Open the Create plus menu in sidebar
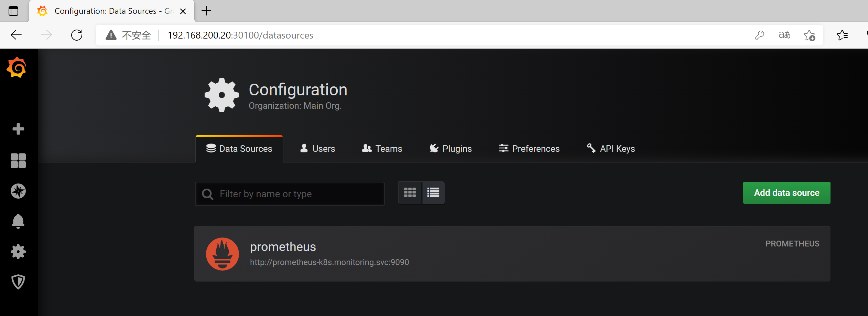Image resolution: width=868 pixels, height=316 pixels. pyautogui.click(x=18, y=129)
